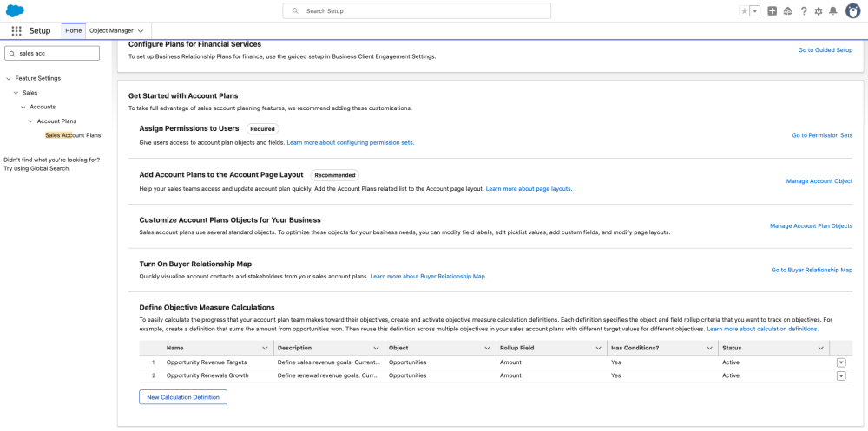Image resolution: width=868 pixels, height=431 pixels.
Task: Open the Has Conditions? column header menu
Action: click(x=709, y=348)
